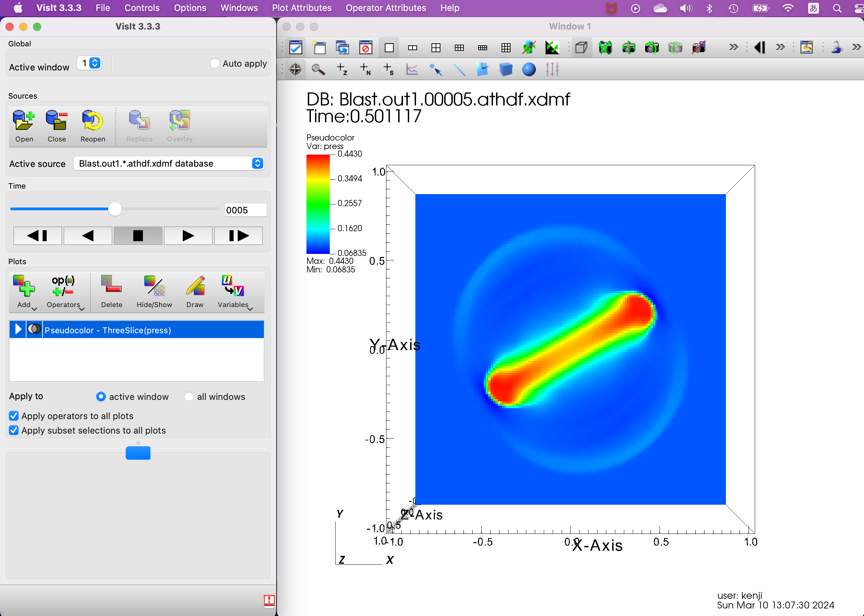Select the Navigate mode compass tool
Image resolution: width=864 pixels, height=616 pixels.
pyautogui.click(x=295, y=69)
